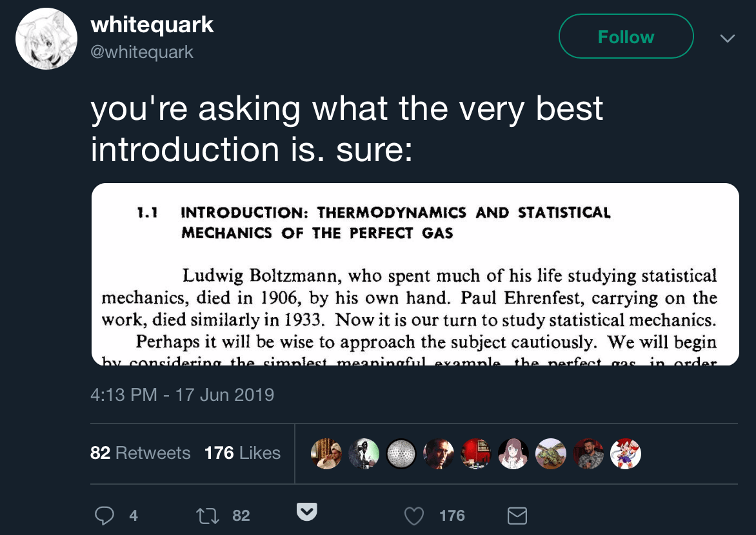The image size is (756, 535).
Task: Save tweet with the Pocket icon
Action: pyautogui.click(x=306, y=513)
